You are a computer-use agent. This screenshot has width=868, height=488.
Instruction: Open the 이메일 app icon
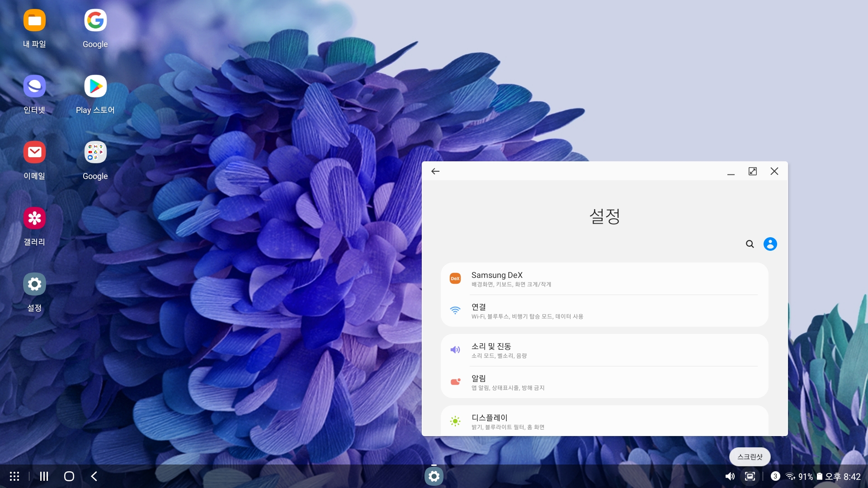pyautogui.click(x=34, y=152)
